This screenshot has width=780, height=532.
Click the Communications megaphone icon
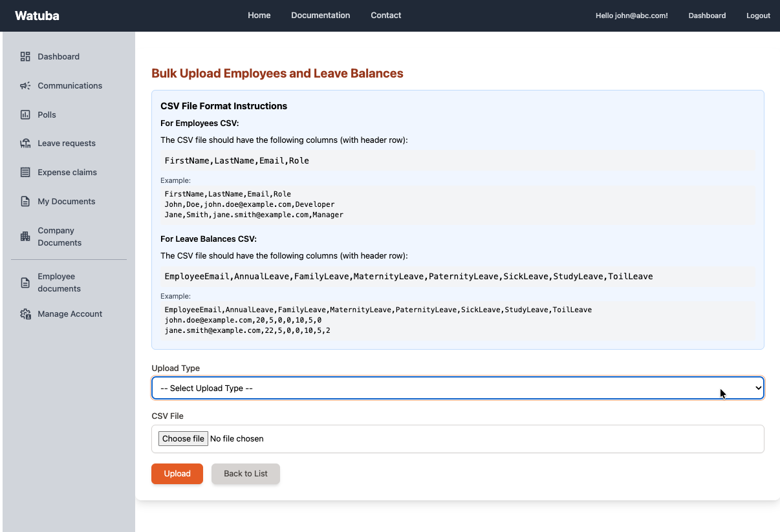[25, 86]
